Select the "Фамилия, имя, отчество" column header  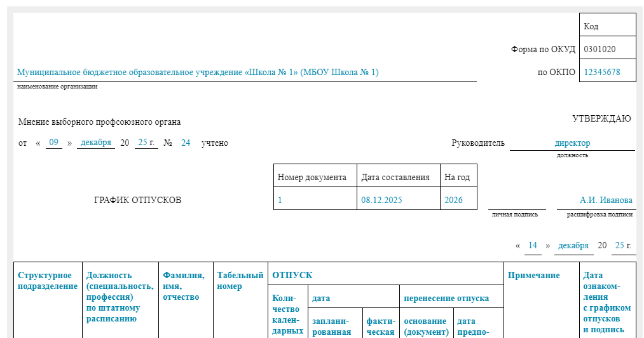[184, 286]
